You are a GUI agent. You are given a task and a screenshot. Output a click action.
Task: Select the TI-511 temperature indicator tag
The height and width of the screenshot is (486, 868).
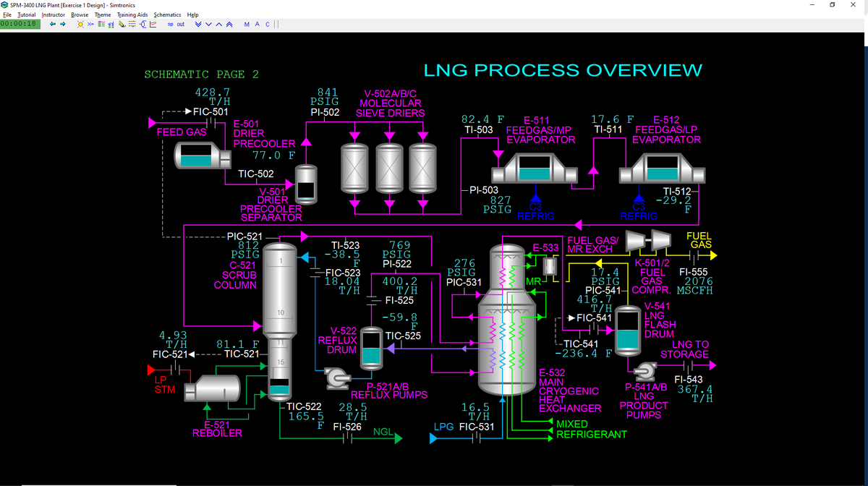point(608,129)
